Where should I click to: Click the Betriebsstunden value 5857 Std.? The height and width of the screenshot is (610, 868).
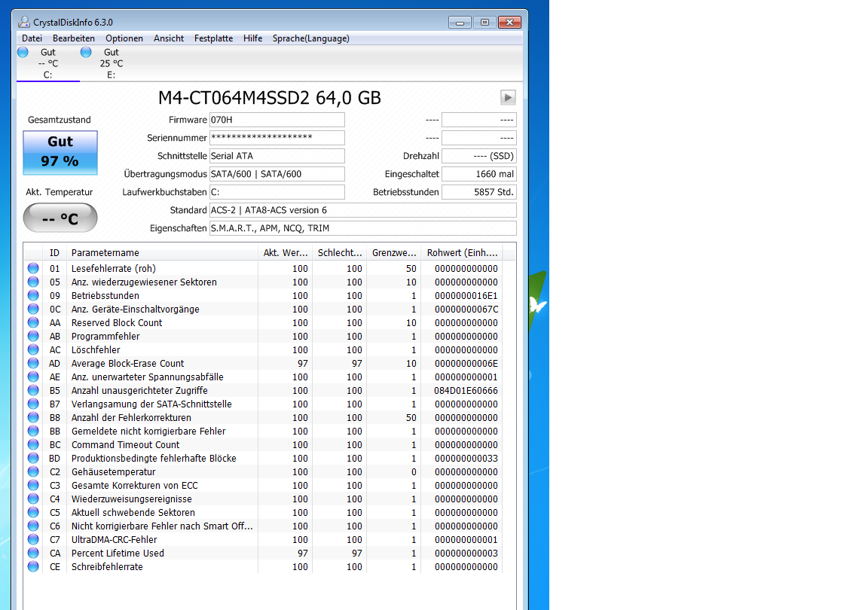pyautogui.click(x=479, y=192)
